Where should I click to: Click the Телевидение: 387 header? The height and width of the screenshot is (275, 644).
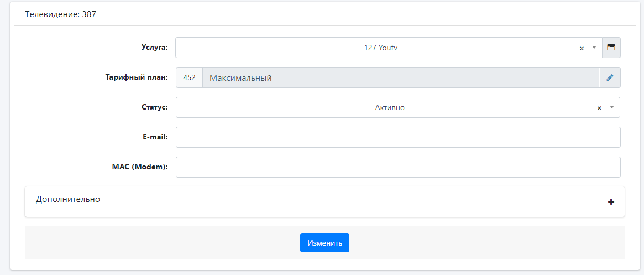tap(61, 14)
